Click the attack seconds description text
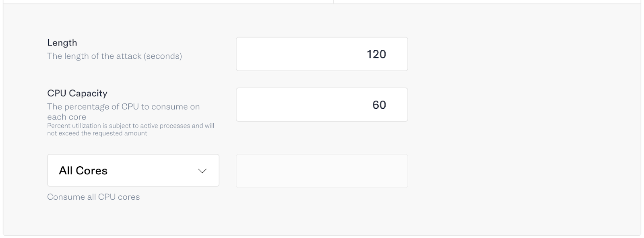 [x=114, y=56]
